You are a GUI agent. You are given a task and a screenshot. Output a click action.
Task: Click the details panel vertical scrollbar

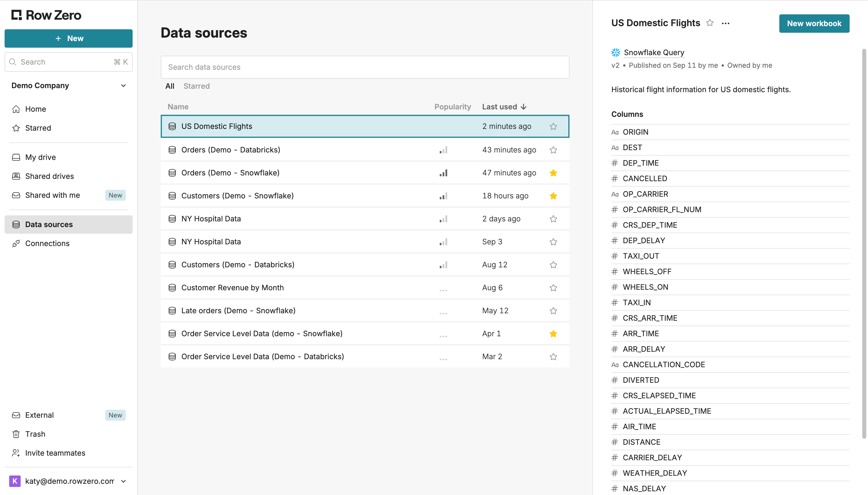click(864, 243)
